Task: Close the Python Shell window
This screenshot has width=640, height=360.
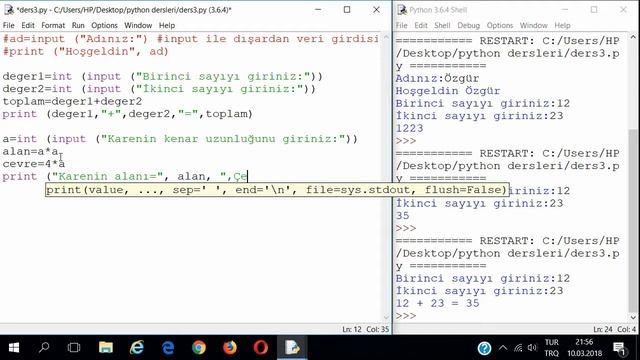Action: pyautogui.click(x=623, y=9)
